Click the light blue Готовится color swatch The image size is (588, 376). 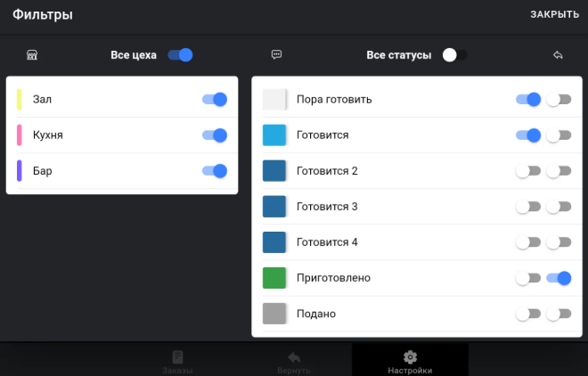(274, 135)
